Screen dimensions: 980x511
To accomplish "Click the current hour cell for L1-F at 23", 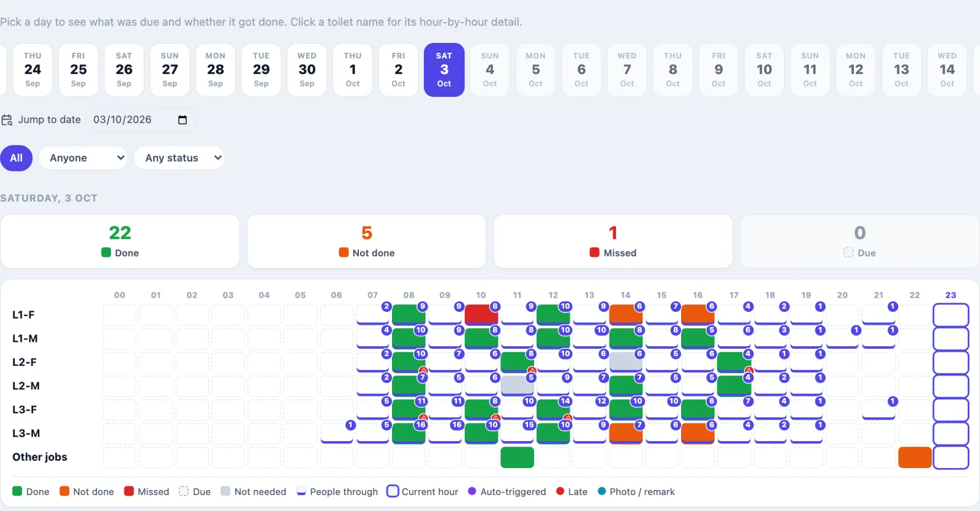I will click(x=951, y=315).
